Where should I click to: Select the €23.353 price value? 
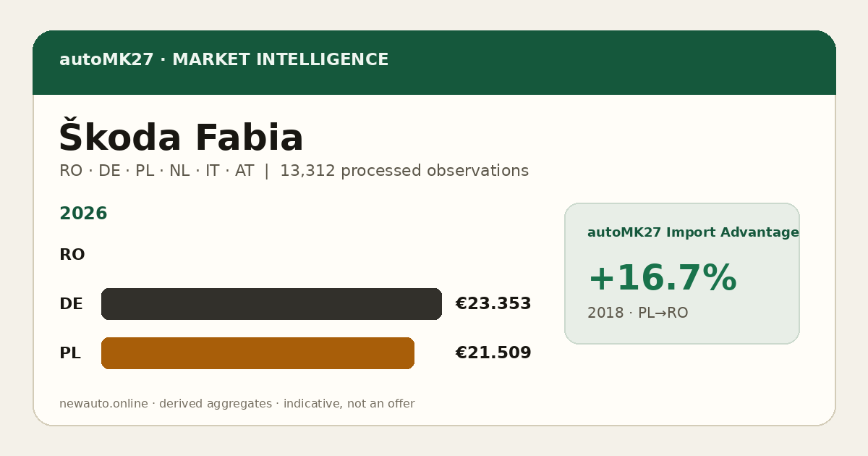point(493,304)
